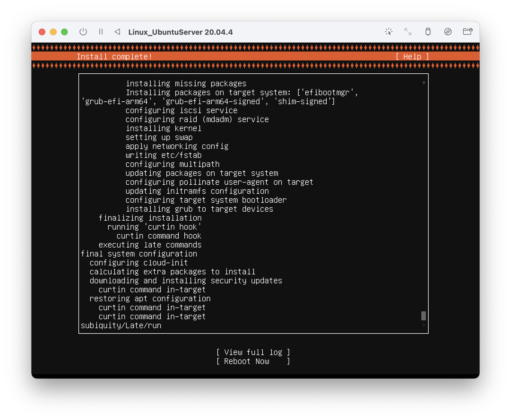
Task: Click 'updating initramfs configuration' log line
Action: point(197,191)
